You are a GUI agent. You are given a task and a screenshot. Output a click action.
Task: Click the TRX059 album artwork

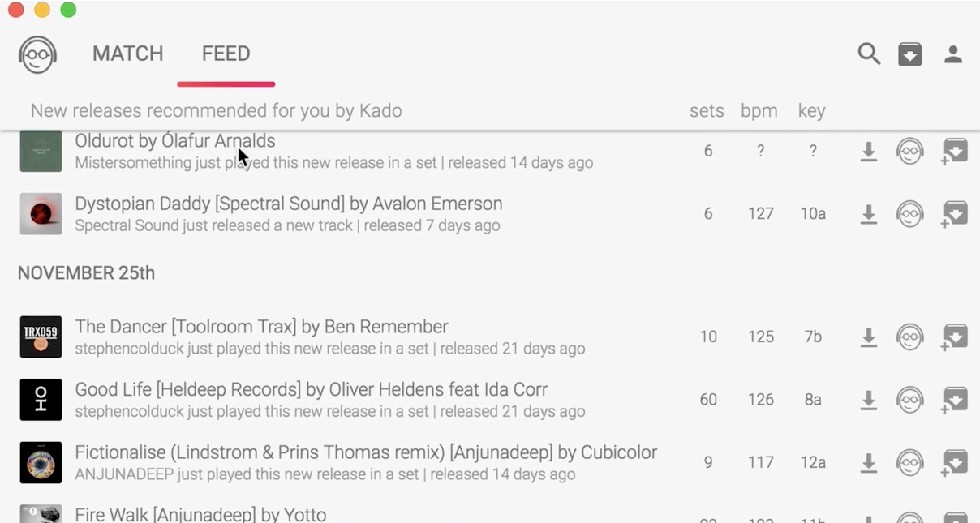click(41, 337)
